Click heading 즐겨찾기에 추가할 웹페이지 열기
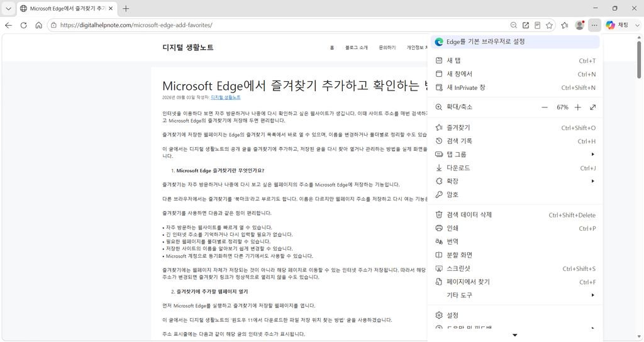 pyautogui.click(x=212, y=292)
